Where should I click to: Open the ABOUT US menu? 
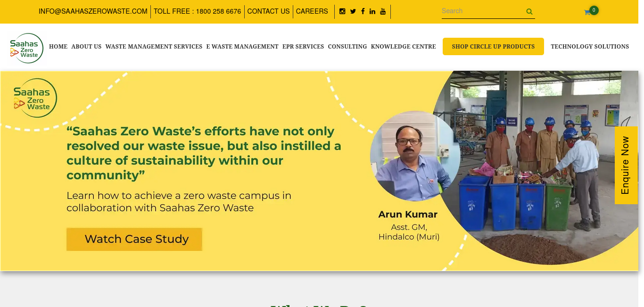(x=86, y=47)
